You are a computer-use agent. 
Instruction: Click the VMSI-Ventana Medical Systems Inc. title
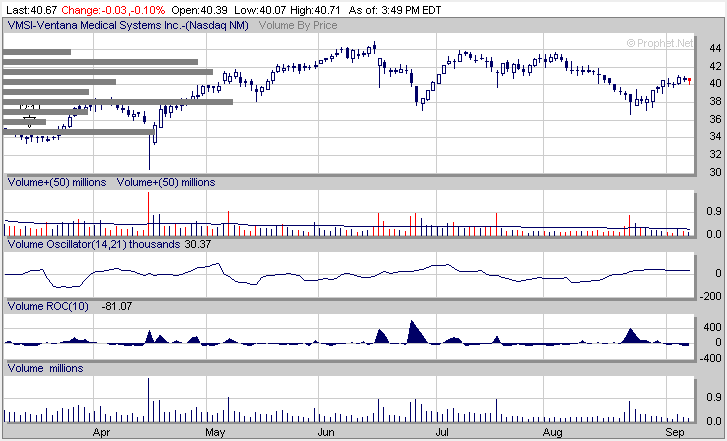pyautogui.click(x=128, y=25)
